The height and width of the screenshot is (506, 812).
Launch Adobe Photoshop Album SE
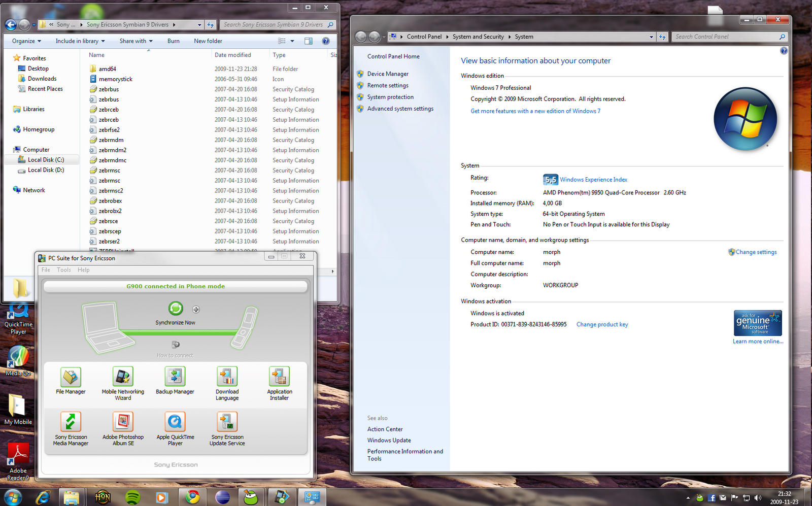click(123, 422)
